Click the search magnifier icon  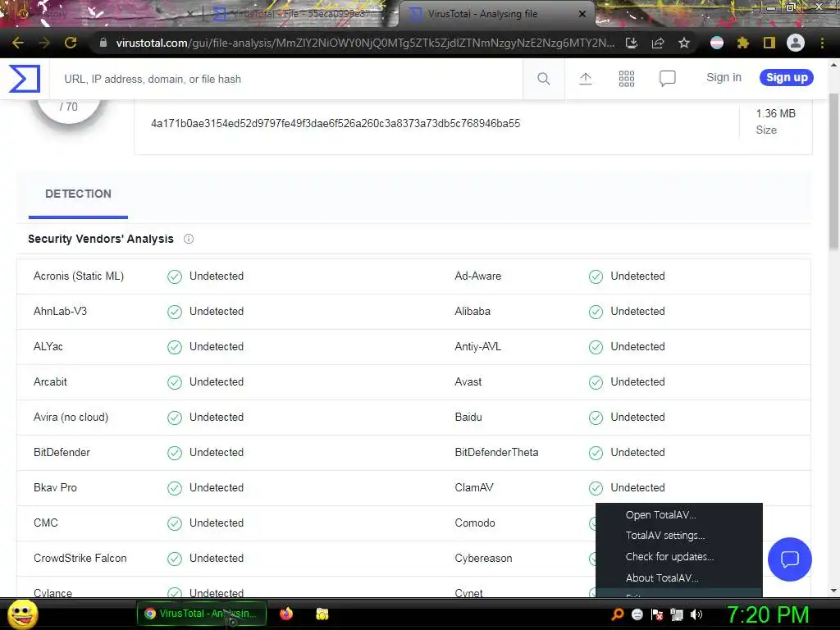[x=543, y=79]
